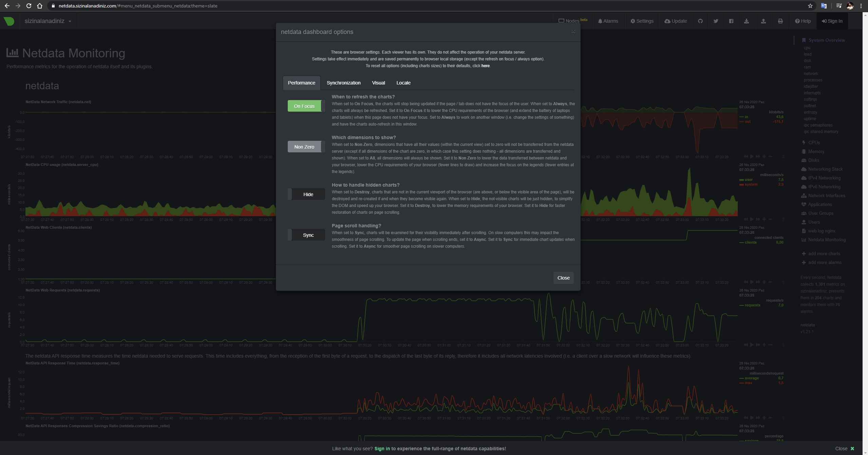Dismiss dialog with the X icon
This screenshot has width=868, height=455.
click(x=573, y=32)
